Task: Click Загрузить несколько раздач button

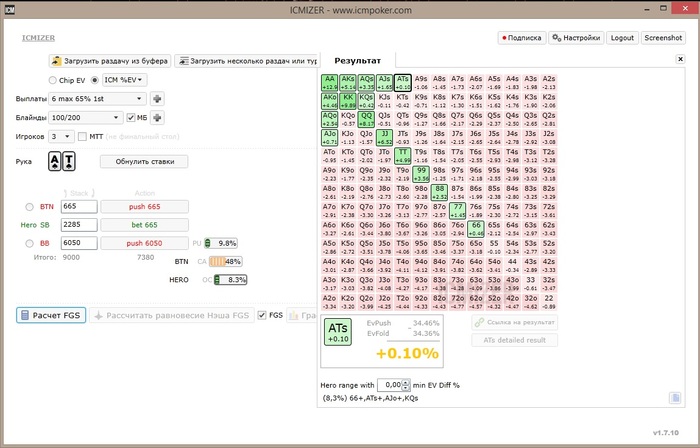Action: click(246, 61)
